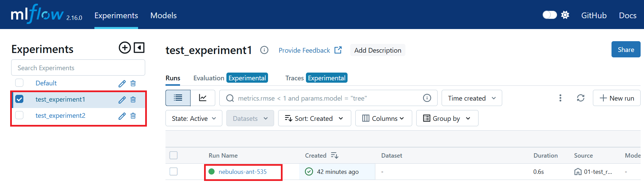Toggle the dark mode switch
Screen dimensions: 644x187
(550, 15)
